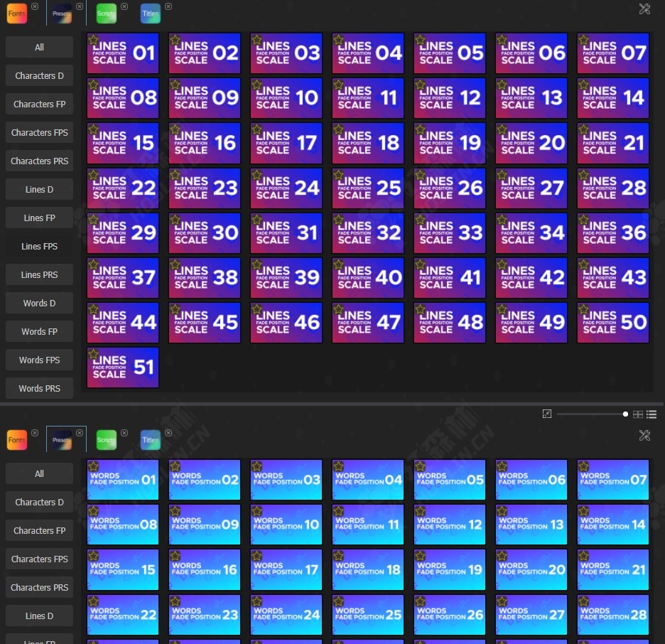Favorite the Lines Scale 07 star
The height and width of the screenshot is (644, 665).
click(x=583, y=40)
